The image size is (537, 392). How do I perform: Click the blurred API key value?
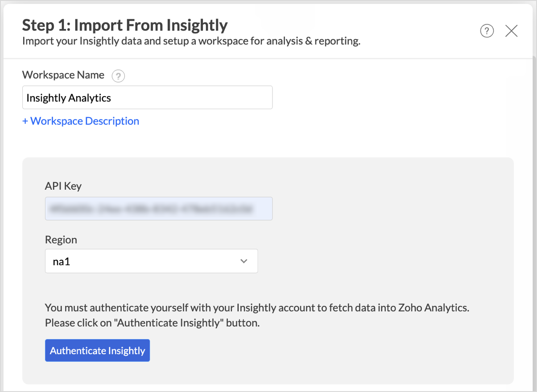[x=152, y=208]
